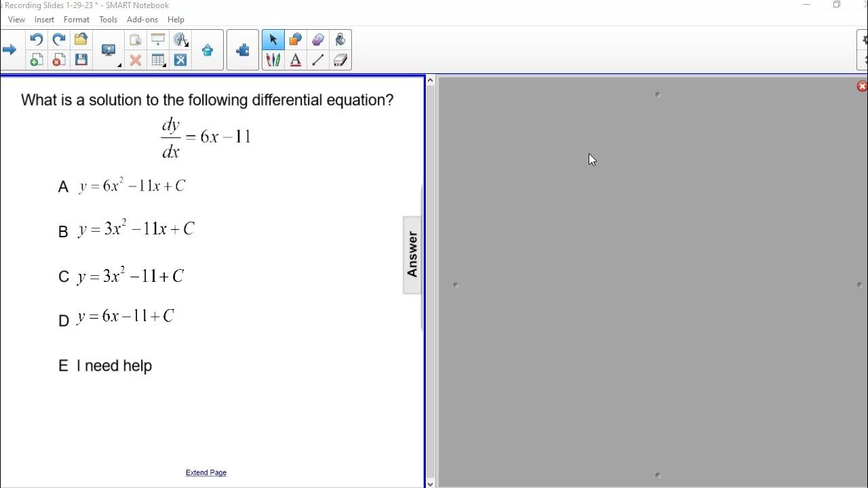Click the dy/dx = 6x − 11 equation
Image resolution: width=868 pixels, height=488 pixels.
tap(206, 138)
